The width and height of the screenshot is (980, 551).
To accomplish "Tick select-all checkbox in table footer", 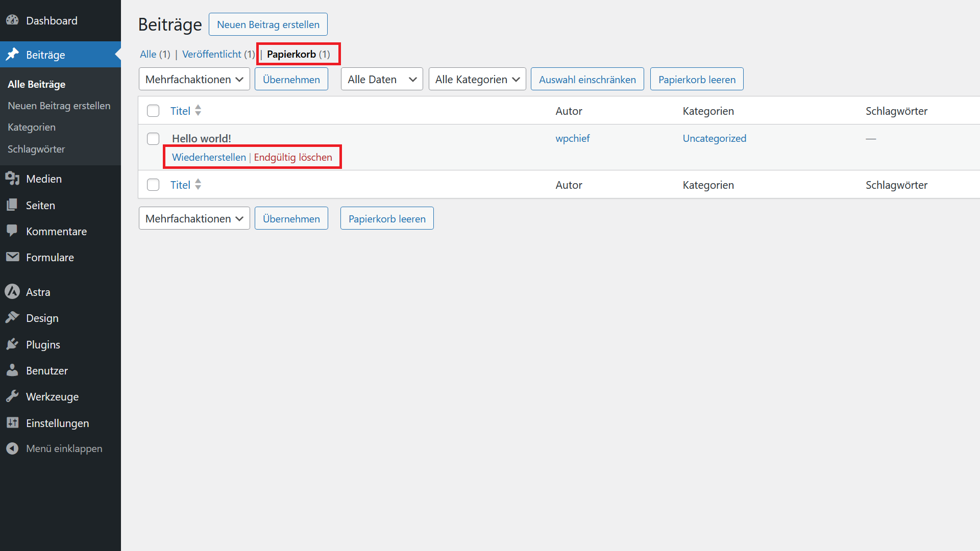I will click(x=153, y=185).
